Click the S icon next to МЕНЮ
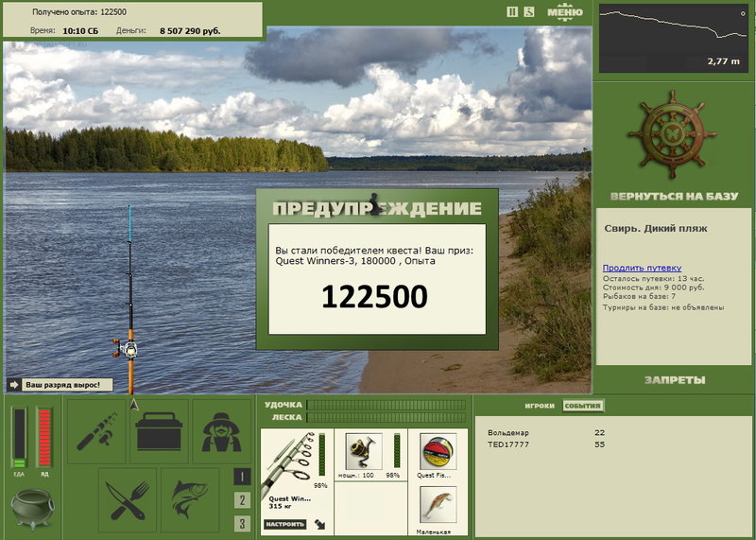Screen dimensions: 756x540 529,11
